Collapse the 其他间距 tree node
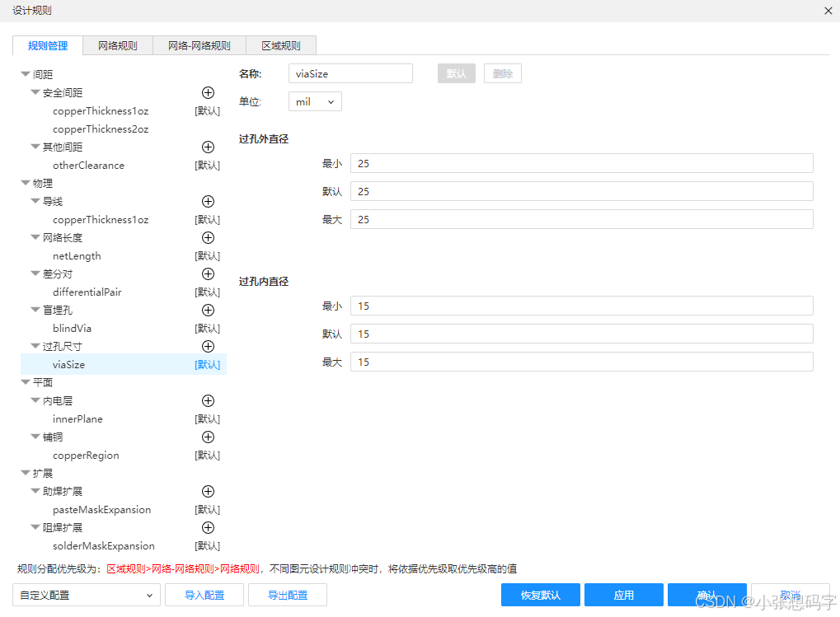 (35, 147)
